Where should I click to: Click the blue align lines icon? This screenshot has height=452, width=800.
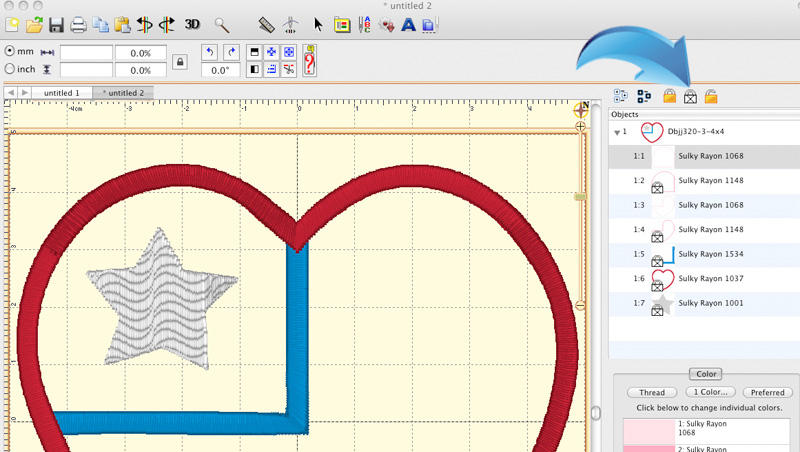coord(271,69)
